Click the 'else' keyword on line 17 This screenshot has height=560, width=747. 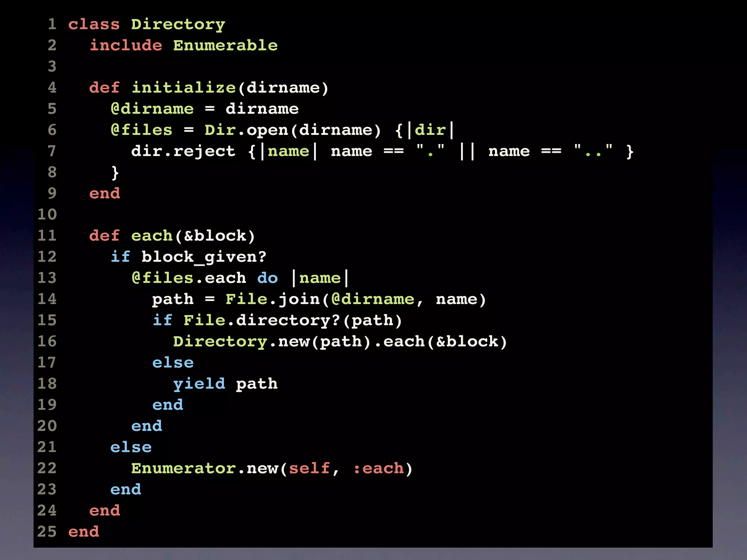173,362
